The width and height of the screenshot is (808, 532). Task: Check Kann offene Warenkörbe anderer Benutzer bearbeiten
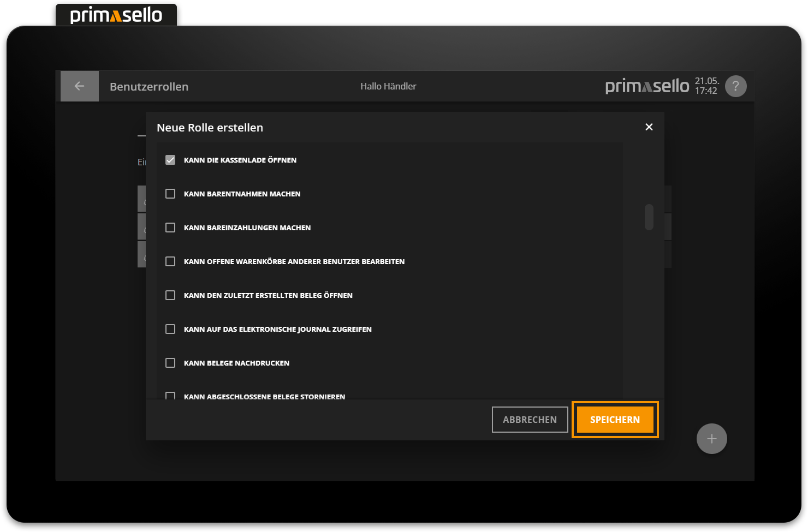170,261
